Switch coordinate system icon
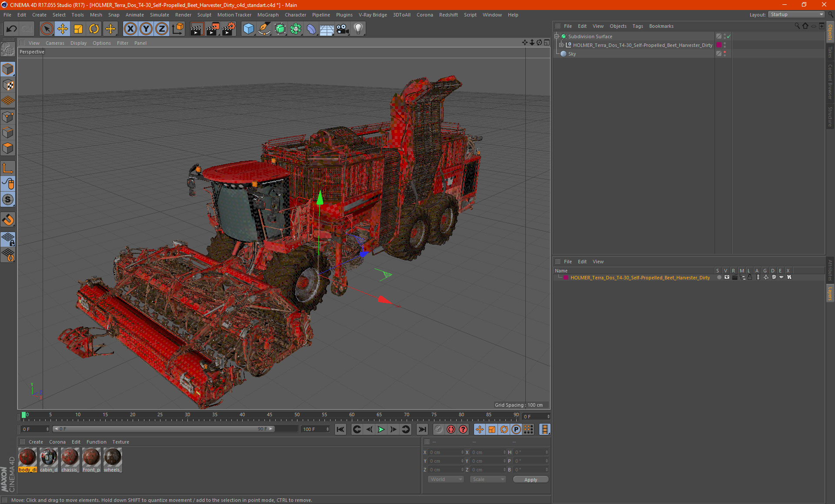 (x=178, y=29)
